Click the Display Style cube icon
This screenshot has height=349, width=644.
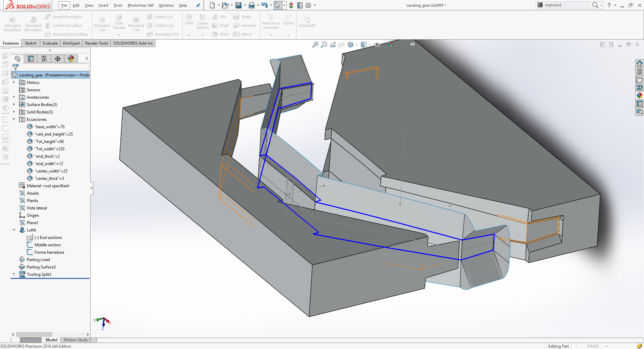(x=364, y=45)
